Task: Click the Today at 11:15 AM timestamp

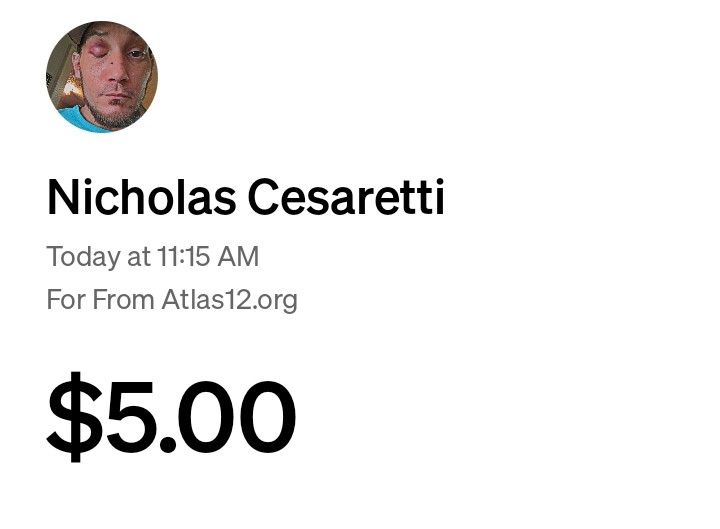Action: pos(152,257)
